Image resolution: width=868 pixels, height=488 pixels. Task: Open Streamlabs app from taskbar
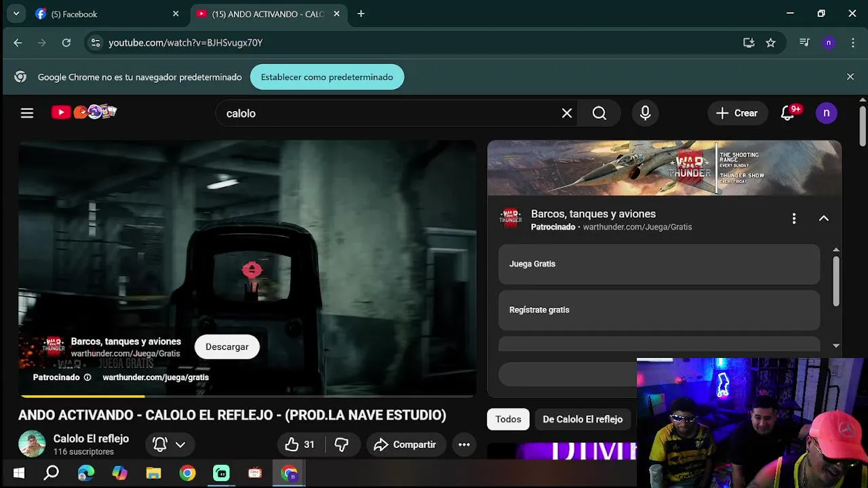[x=222, y=473]
